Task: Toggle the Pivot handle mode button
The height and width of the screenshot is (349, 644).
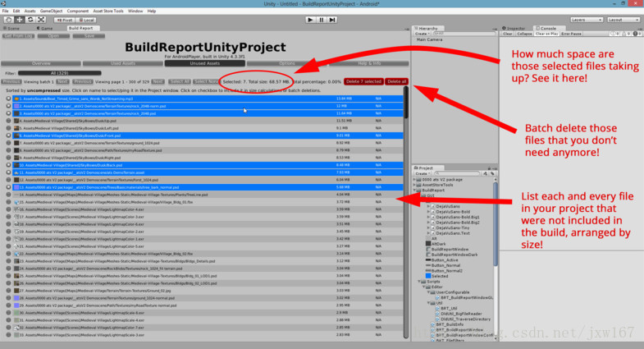Action: click(65, 20)
